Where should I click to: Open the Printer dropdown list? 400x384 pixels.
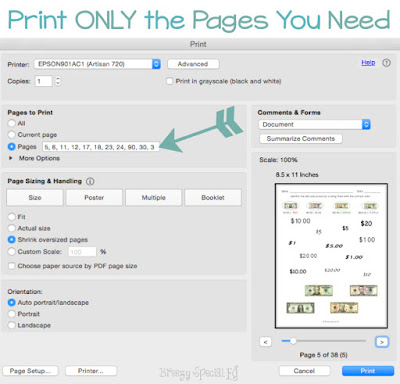[97, 64]
